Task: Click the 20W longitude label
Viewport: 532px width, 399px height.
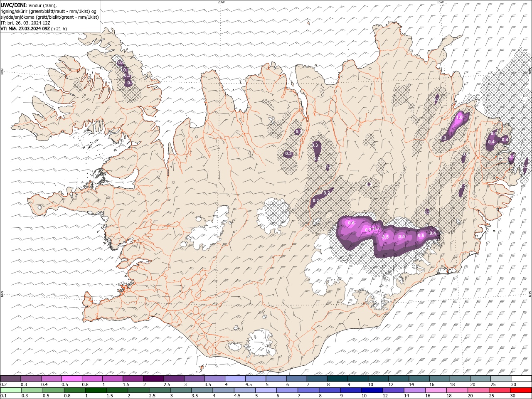Action: coord(221,2)
